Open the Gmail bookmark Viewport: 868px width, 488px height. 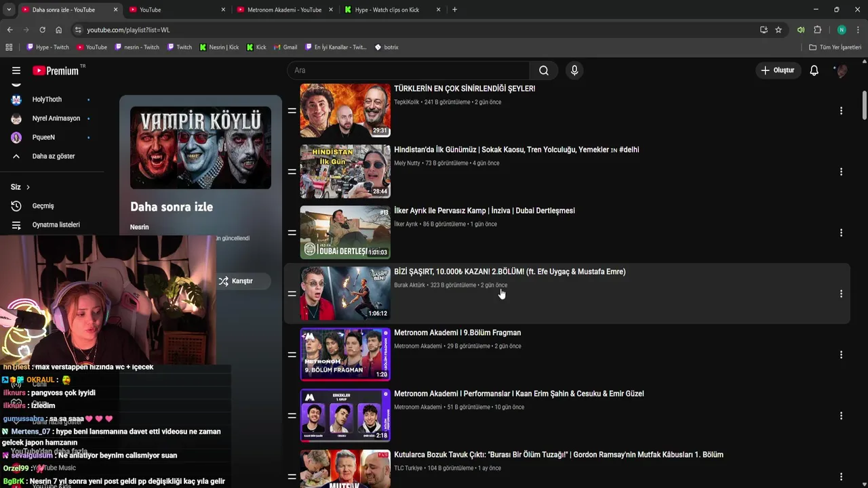click(x=285, y=47)
